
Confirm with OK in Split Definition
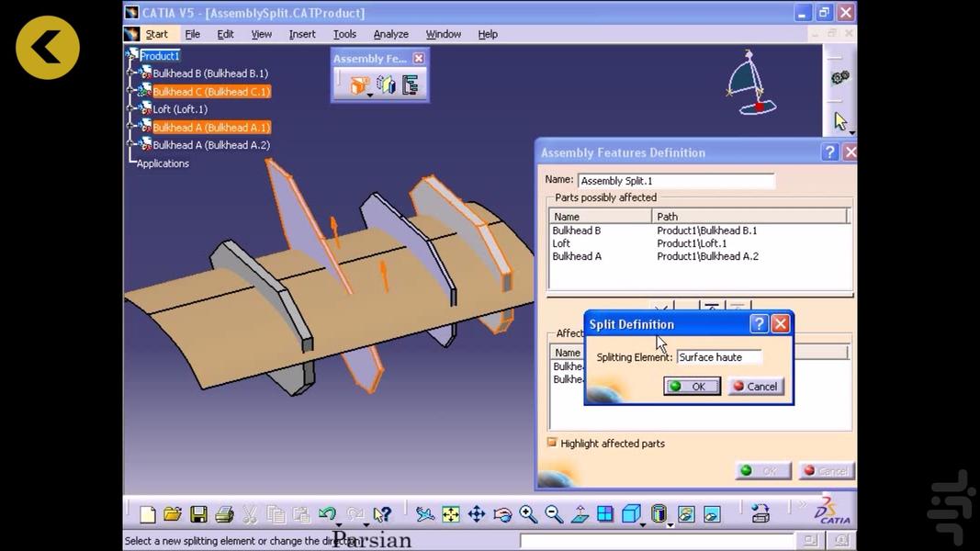[692, 386]
